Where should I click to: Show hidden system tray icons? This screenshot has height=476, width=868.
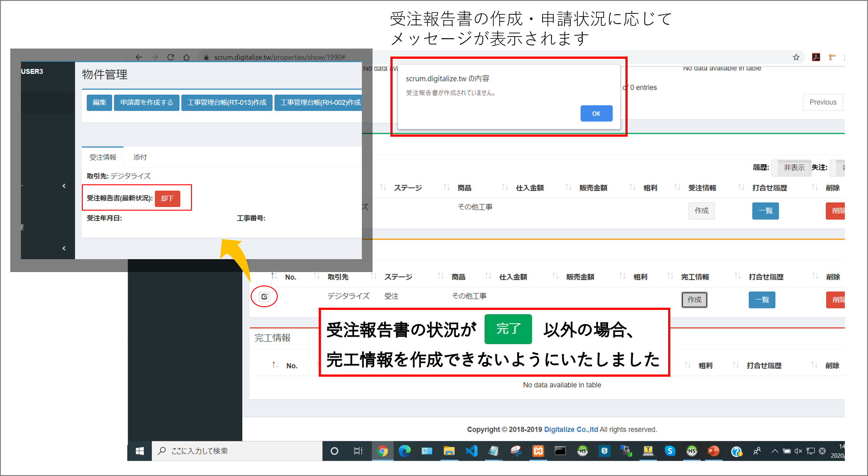click(775, 451)
